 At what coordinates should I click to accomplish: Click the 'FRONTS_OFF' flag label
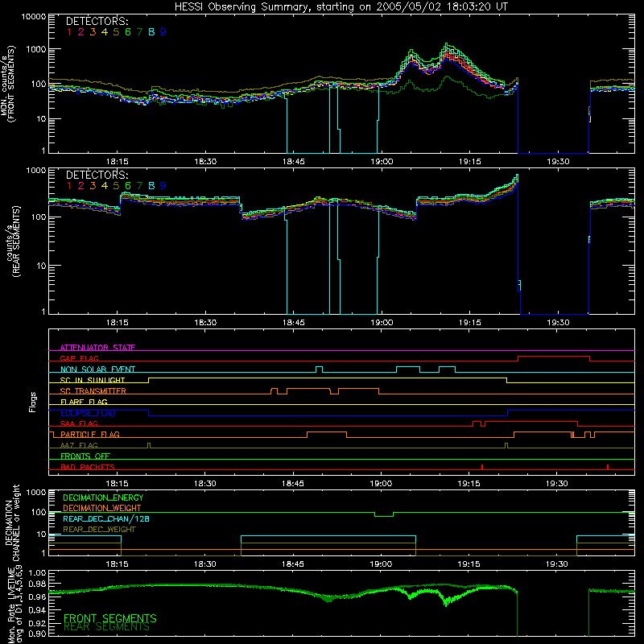[85, 456]
